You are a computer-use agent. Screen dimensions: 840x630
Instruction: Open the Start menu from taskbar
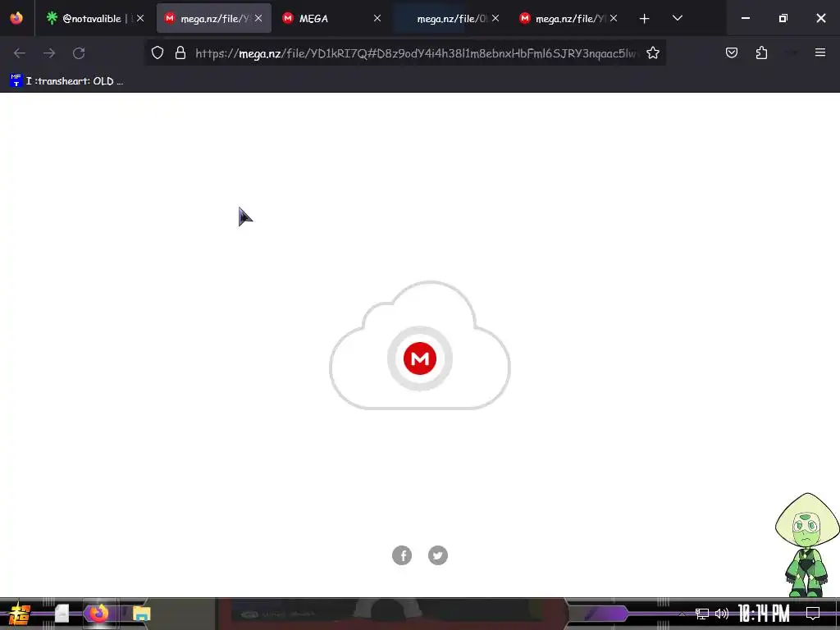coord(20,614)
